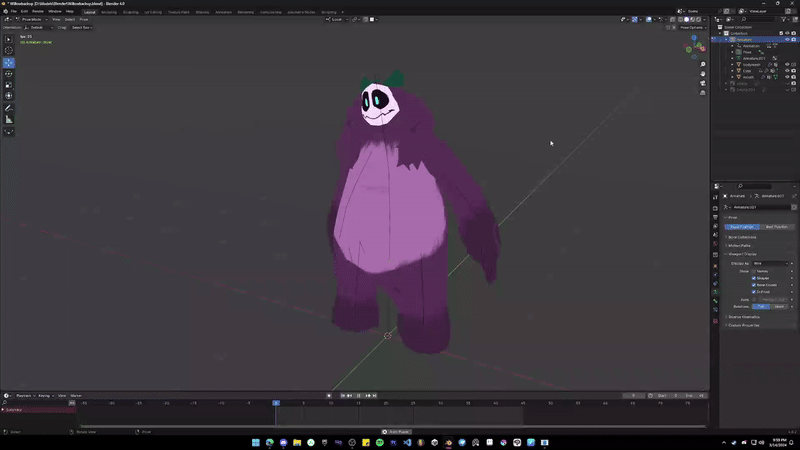The height and width of the screenshot is (450, 800).
Task: Open the Output properties tab icon
Action: pyautogui.click(x=715, y=217)
